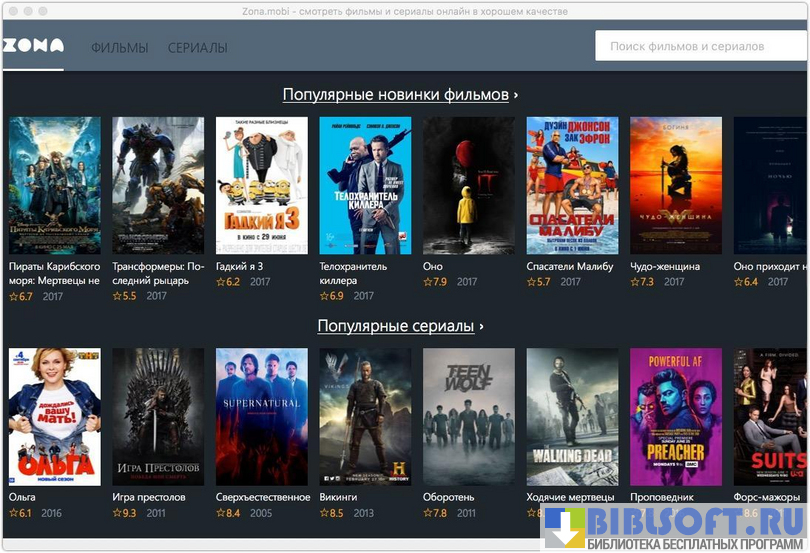Click the movie search input field
The height and width of the screenshot is (553, 810).
click(700, 46)
